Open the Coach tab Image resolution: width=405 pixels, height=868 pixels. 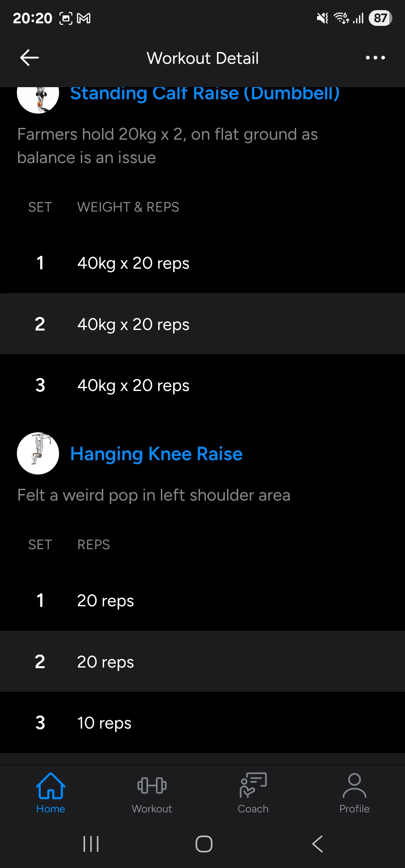(x=253, y=792)
